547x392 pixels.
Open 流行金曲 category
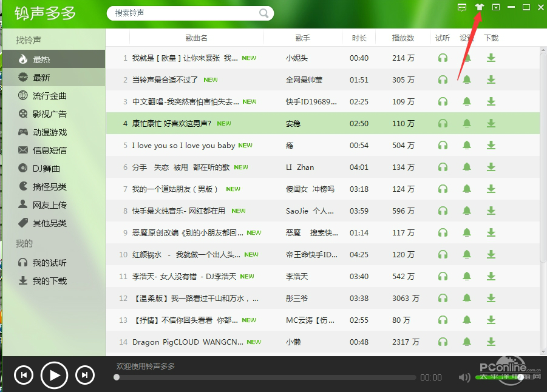[x=53, y=95]
